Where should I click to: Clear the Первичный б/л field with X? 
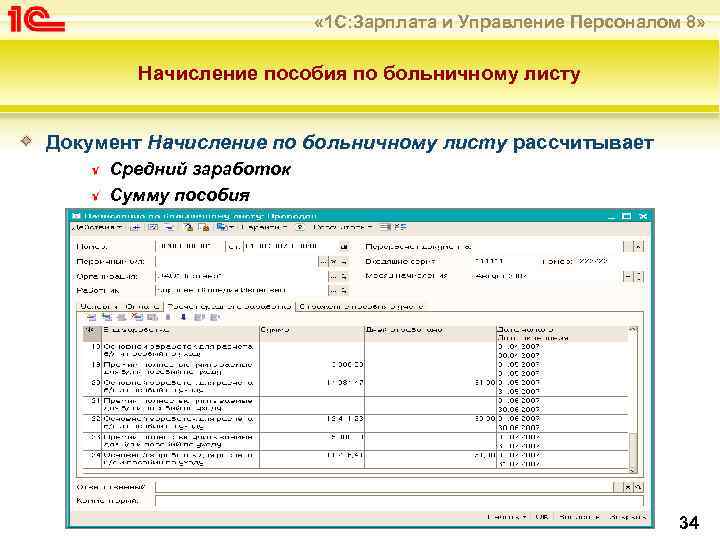click(334, 261)
